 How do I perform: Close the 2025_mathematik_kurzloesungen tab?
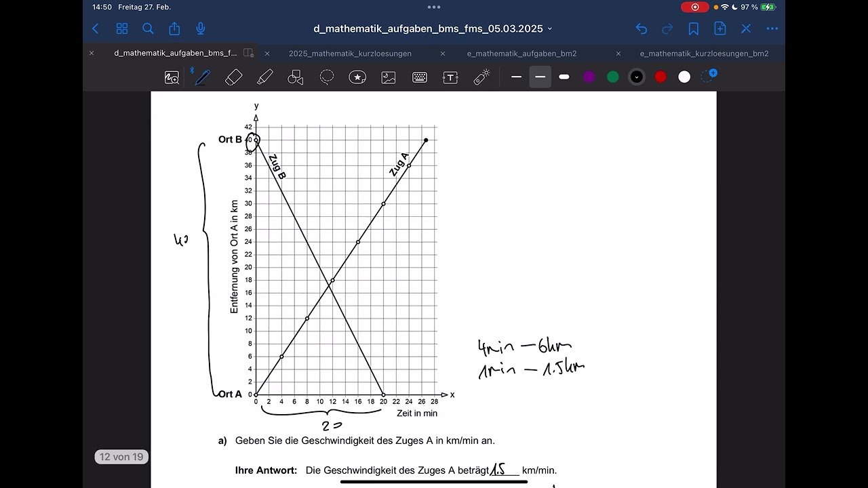267,54
